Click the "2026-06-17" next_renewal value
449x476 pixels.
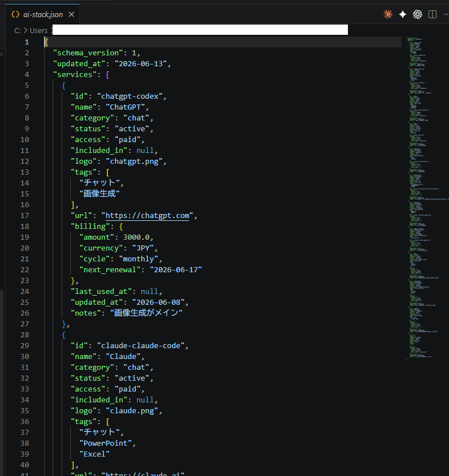point(176,270)
